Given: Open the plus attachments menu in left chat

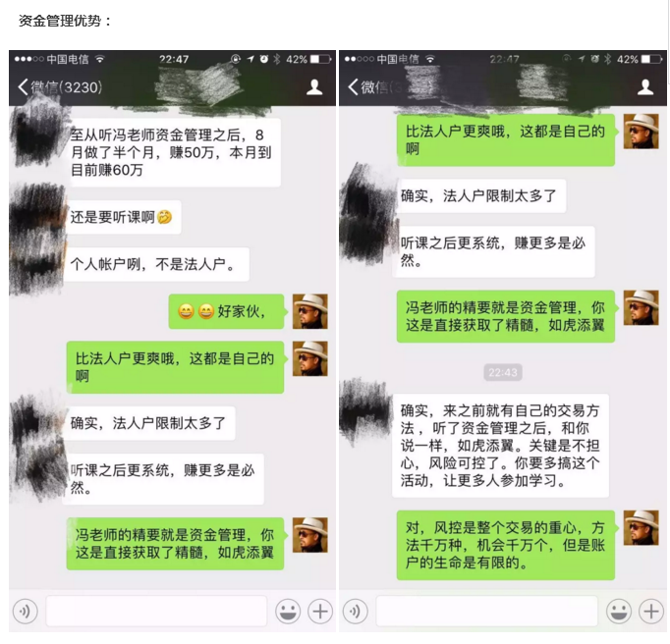Looking at the screenshot, I should [320, 612].
